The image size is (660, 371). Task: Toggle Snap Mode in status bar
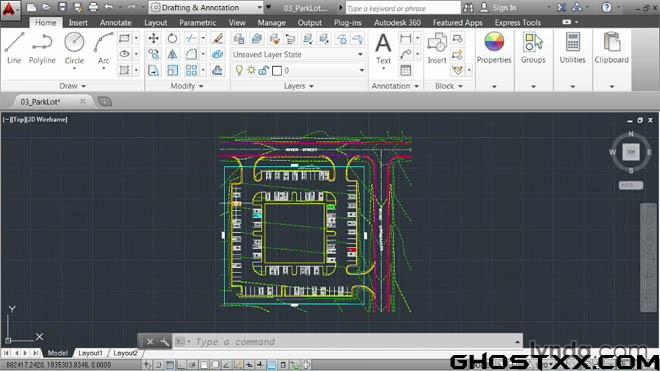click(159, 365)
